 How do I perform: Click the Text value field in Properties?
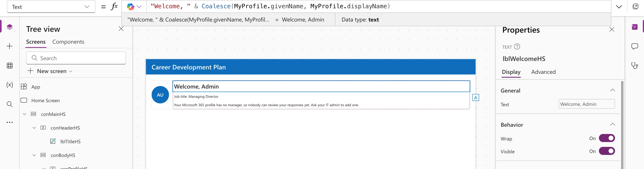tap(586, 104)
